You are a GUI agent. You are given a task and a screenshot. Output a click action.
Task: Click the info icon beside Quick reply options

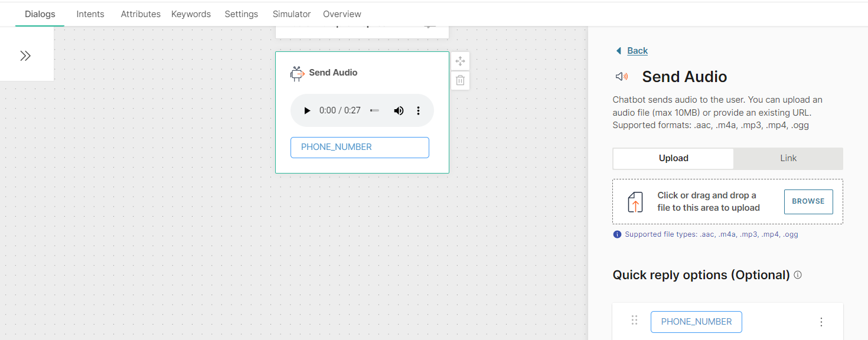[798, 275]
